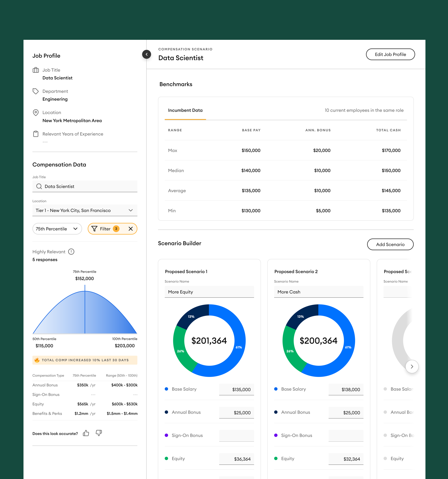Click filter count badge 3
The width and height of the screenshot is (448, 479).
pos(116,229)
